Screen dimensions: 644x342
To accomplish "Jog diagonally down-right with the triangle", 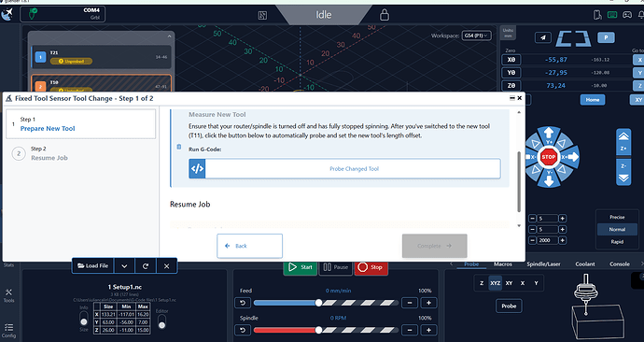I will (x=562, y=170).
